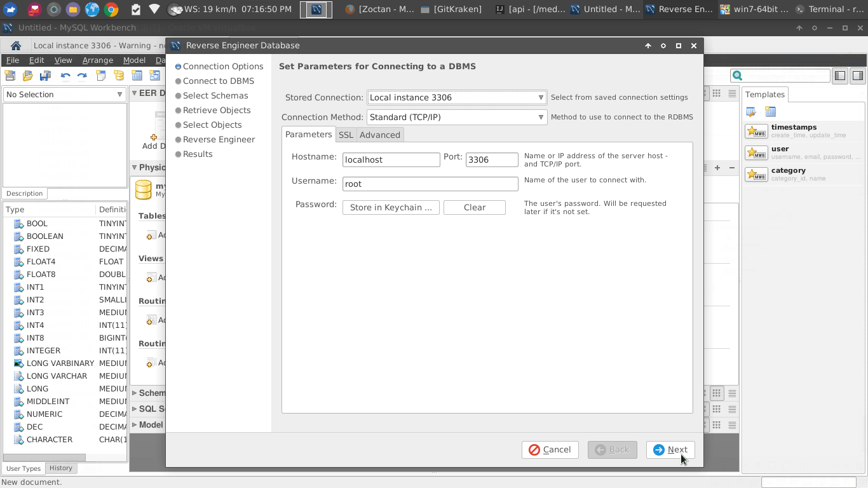Click the Store in Keychain button
The height and width of the screenshot is (488, 868).
pos(391,208)
